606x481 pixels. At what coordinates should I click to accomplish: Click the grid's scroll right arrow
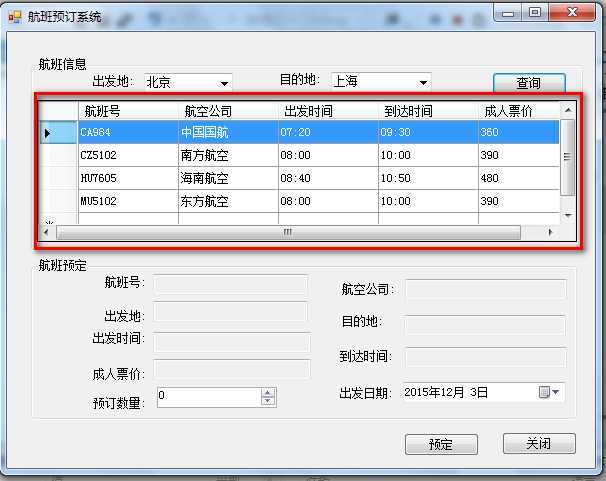550,232
